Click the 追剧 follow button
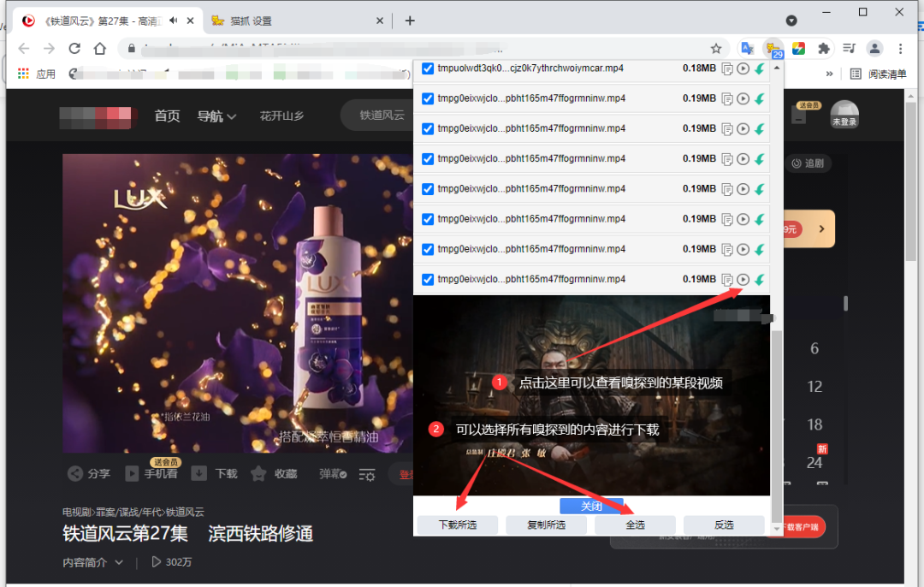Image resolution: width=924 pixels, height=587 pixels. (x=808, y=163)
